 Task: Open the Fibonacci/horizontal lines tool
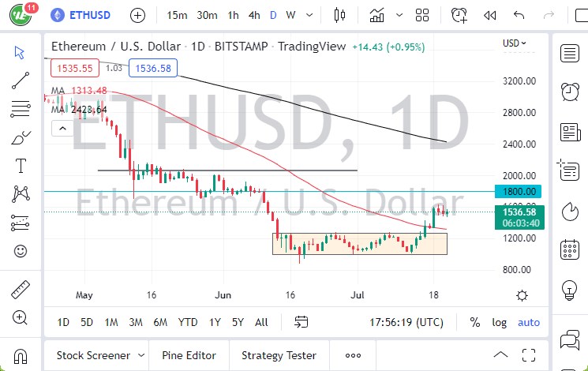tap(21, 109)
